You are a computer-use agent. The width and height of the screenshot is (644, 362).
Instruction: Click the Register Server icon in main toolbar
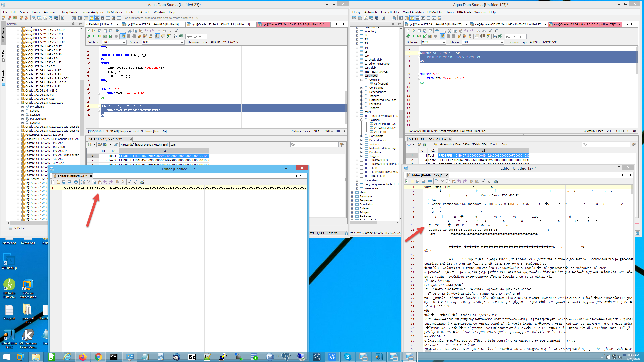click(4, 18)
